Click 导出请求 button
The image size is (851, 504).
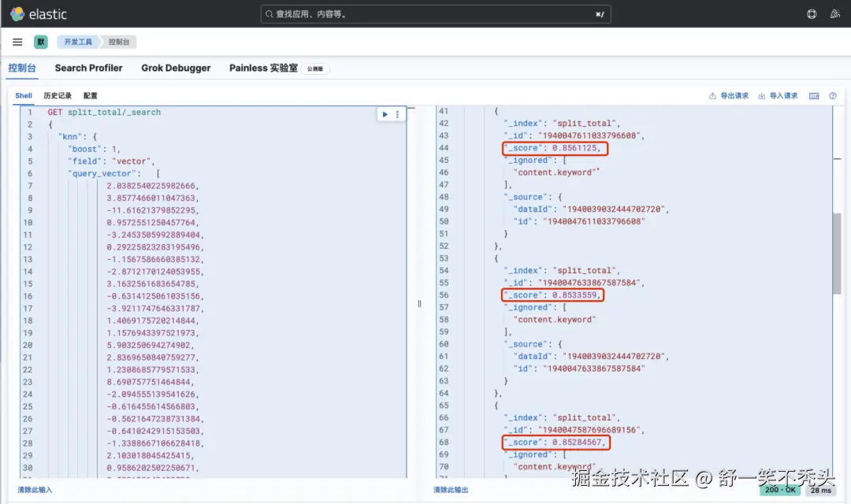pos(729,96)
